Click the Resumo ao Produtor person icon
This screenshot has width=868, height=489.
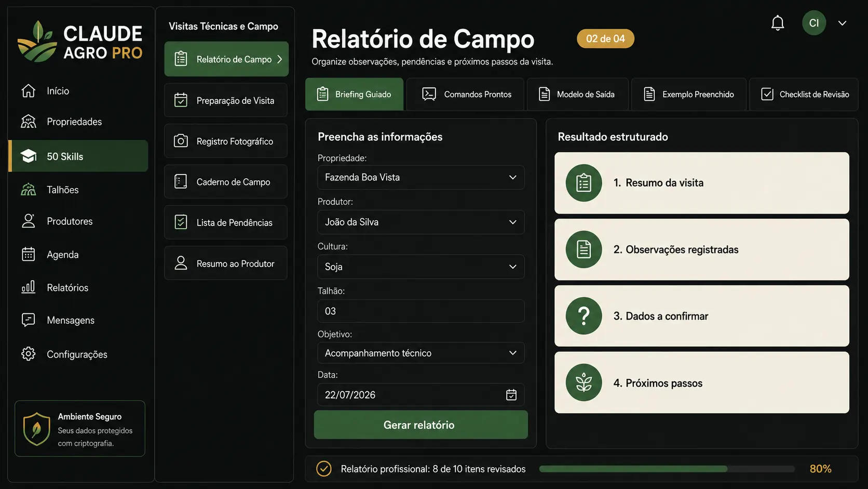pos(181,263)
